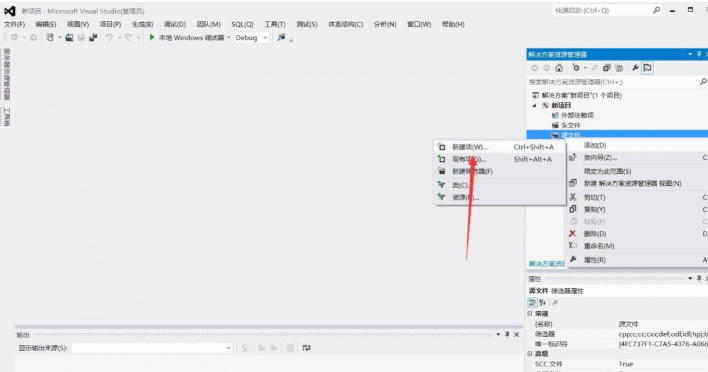Choose 类(C)... in the submenu
This screenshot has height=372, width=708.
click(x=500, y=185)
